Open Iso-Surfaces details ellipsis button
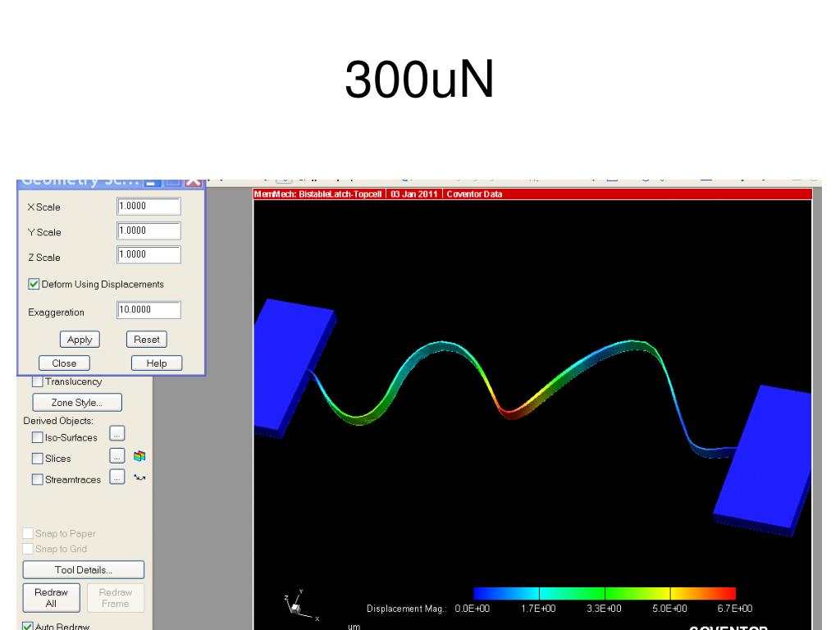 pyautogui.click(x=117, y=434)
